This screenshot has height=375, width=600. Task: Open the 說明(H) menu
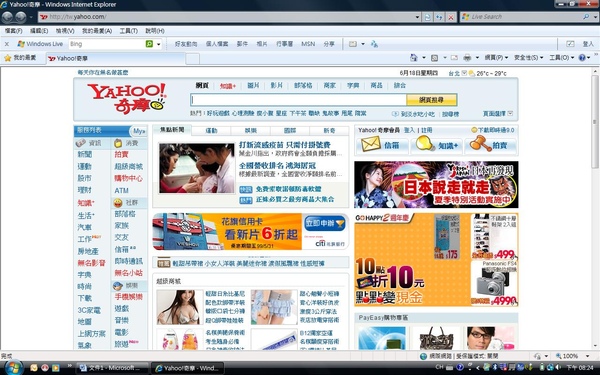click(x=155, y=31)
